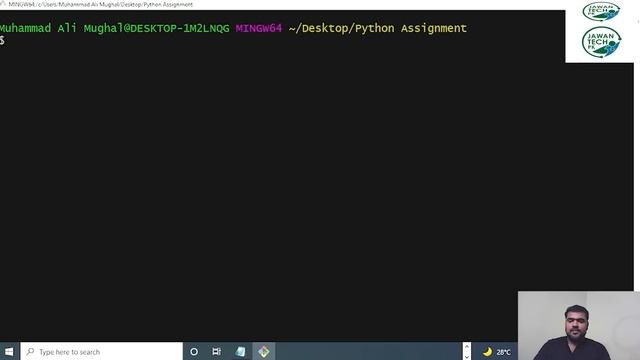
Task: Click the MINGW64 label in prompt
Action: tap(259, 28)
